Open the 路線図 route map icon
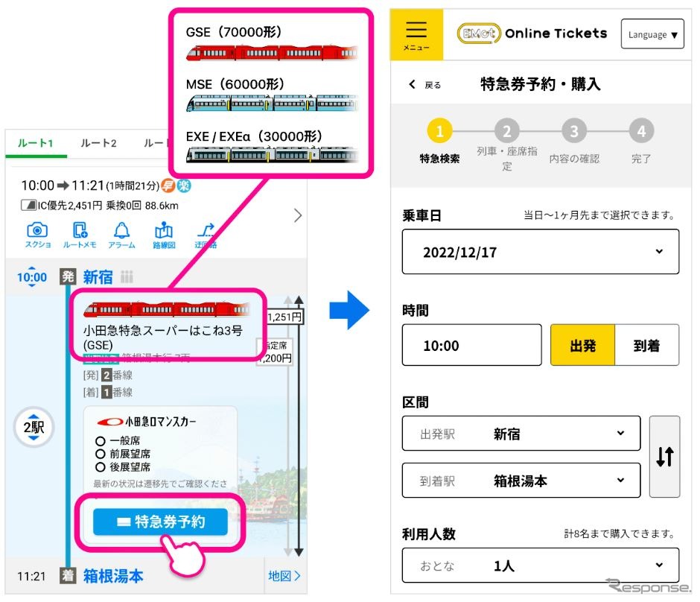Image resolution: width=700 pixels, height=602 pixels. pyautogui.click(x=164, y=235)
